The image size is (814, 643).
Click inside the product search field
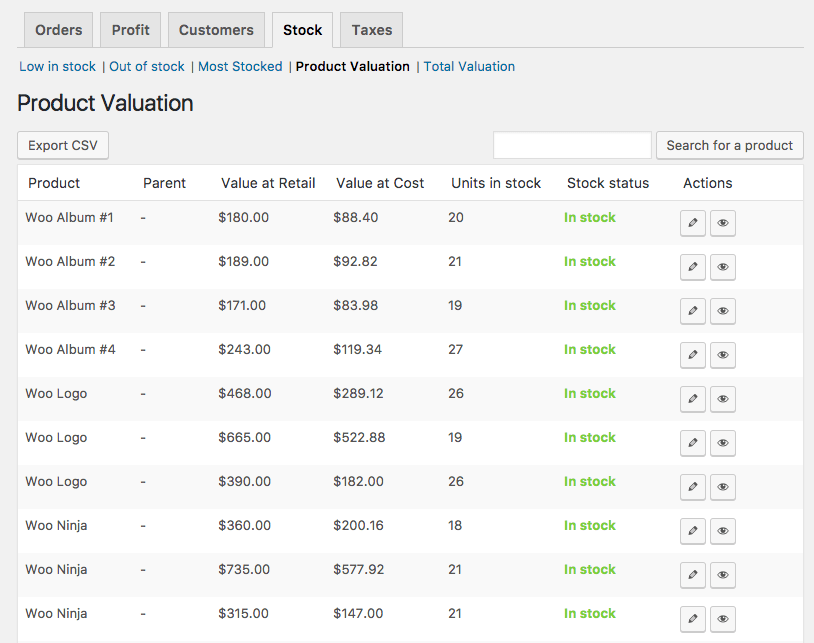coord(571,145)
